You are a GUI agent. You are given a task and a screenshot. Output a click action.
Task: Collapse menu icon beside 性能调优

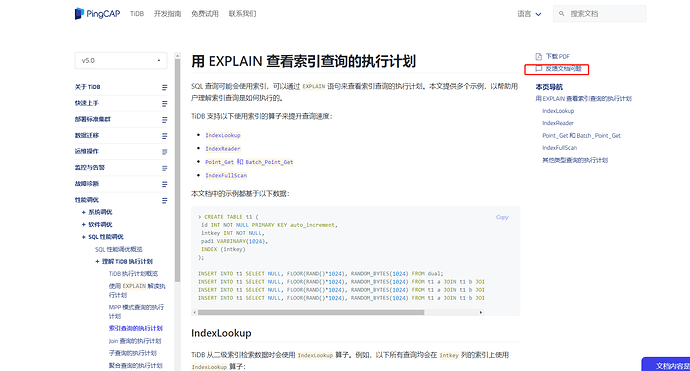tap(164, 200)
